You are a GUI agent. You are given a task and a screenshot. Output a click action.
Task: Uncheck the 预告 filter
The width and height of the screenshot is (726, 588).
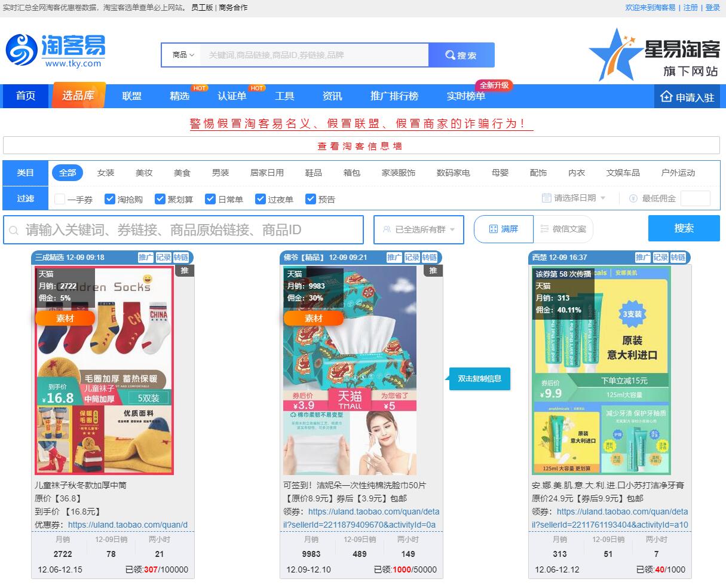click(x=311, y=199)
